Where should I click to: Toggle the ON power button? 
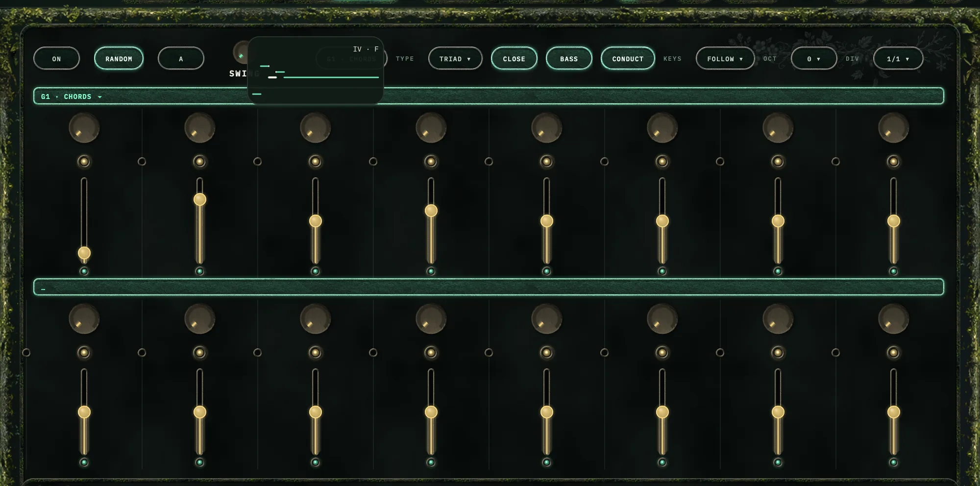pos(56,58)
